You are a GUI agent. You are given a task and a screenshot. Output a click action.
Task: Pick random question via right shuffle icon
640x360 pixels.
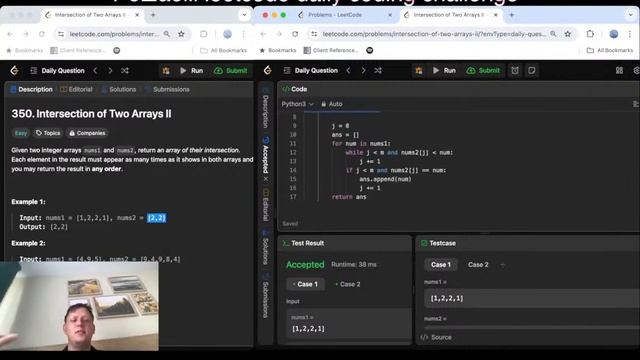378,70
